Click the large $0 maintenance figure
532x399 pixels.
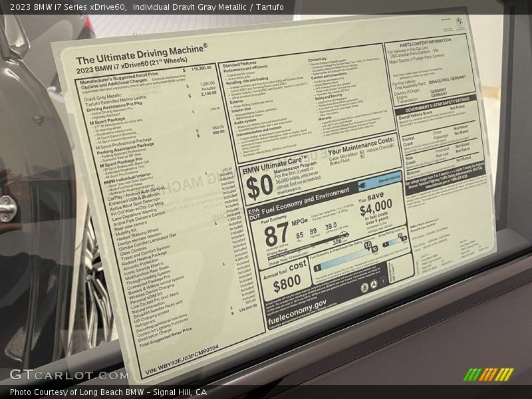tap(259, 188)
